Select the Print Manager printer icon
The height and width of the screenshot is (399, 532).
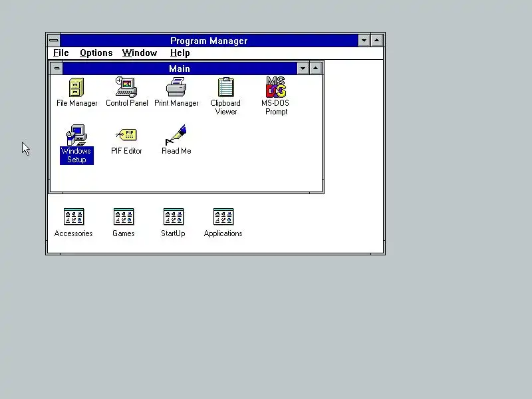point(176,87)
